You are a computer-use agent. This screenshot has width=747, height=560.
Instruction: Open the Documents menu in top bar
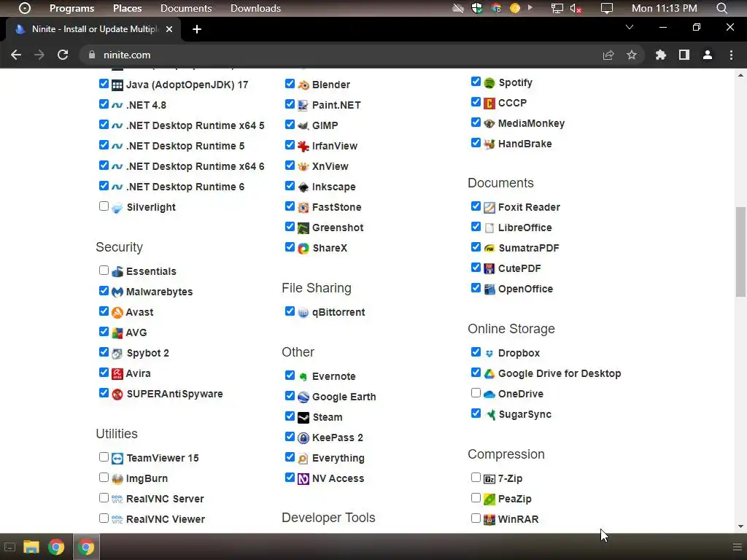[186, 8]
